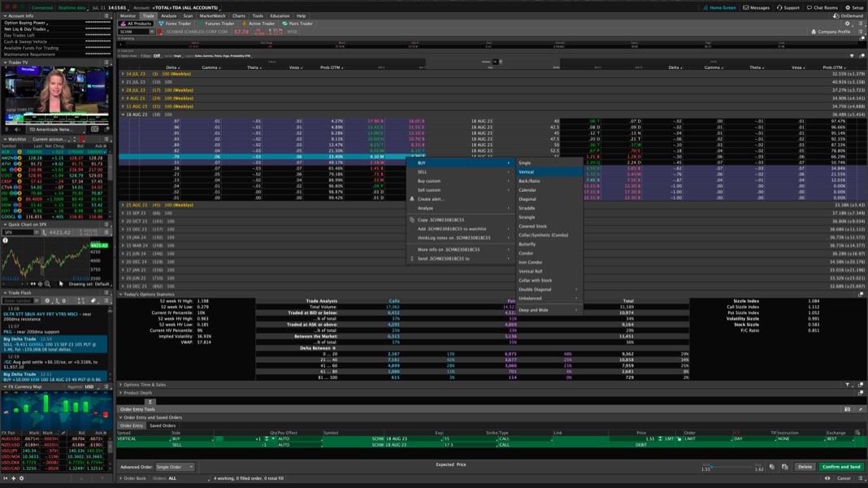Click the SCHW symbol input field
Screen dimensions: 868x488
134,30
